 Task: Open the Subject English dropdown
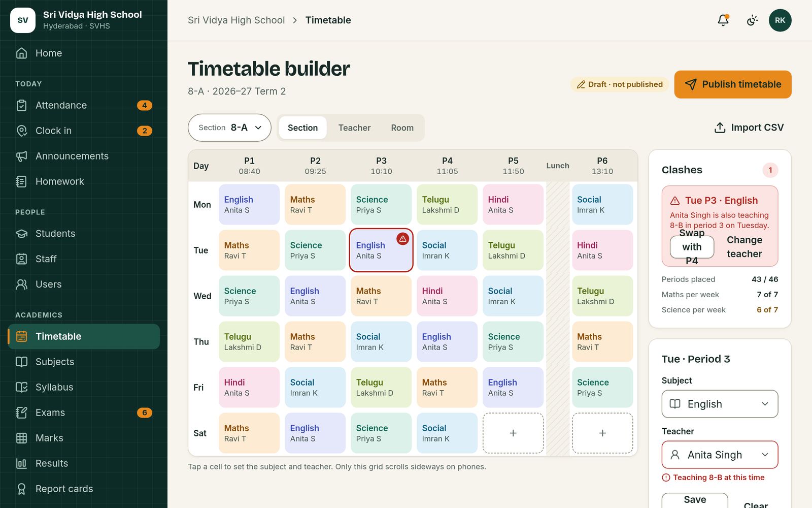(x=720, y=404)
